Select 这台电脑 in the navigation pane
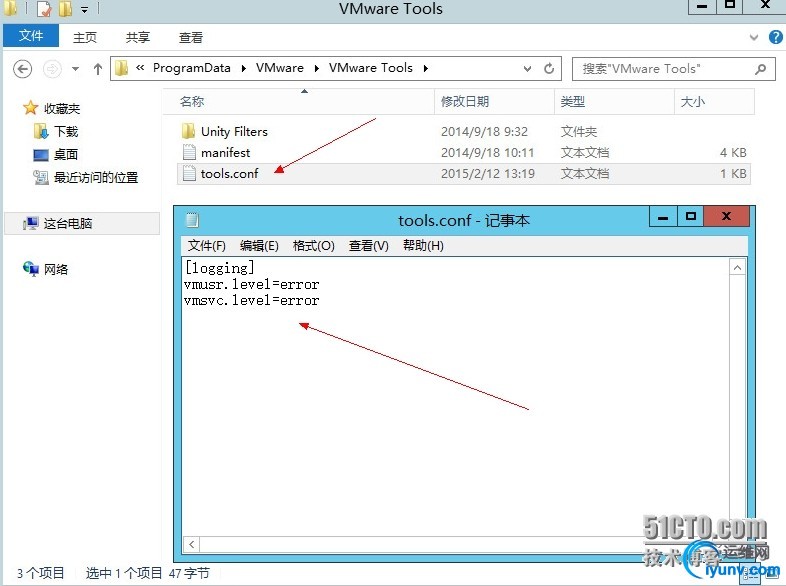The height and width of the screenshot is (586, 786). click(68, 224)
